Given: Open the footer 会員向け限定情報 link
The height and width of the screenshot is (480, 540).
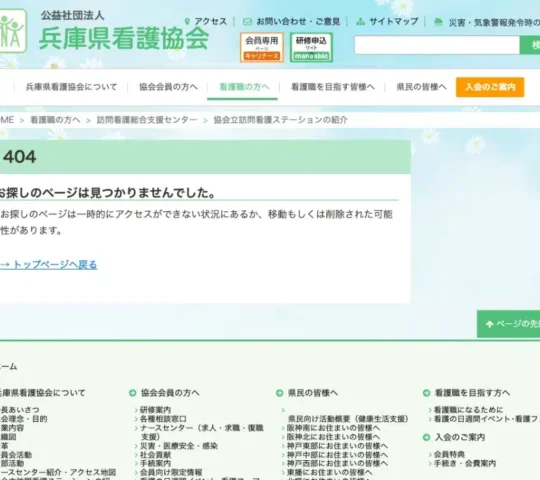Looking at the screenshot, I should (x=171, y=472).
